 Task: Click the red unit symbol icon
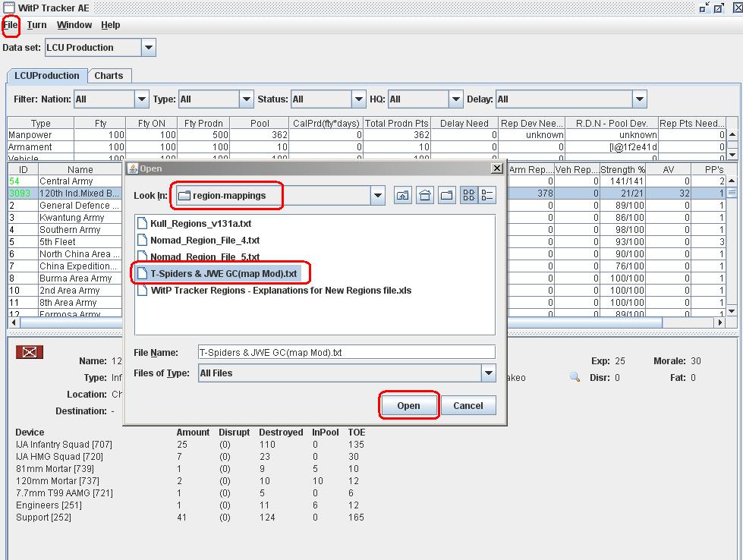30,352
